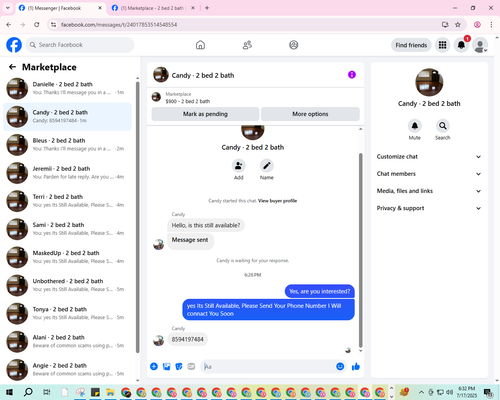Expand Chat members section
The image size is (500, 400).
[429, 174]
